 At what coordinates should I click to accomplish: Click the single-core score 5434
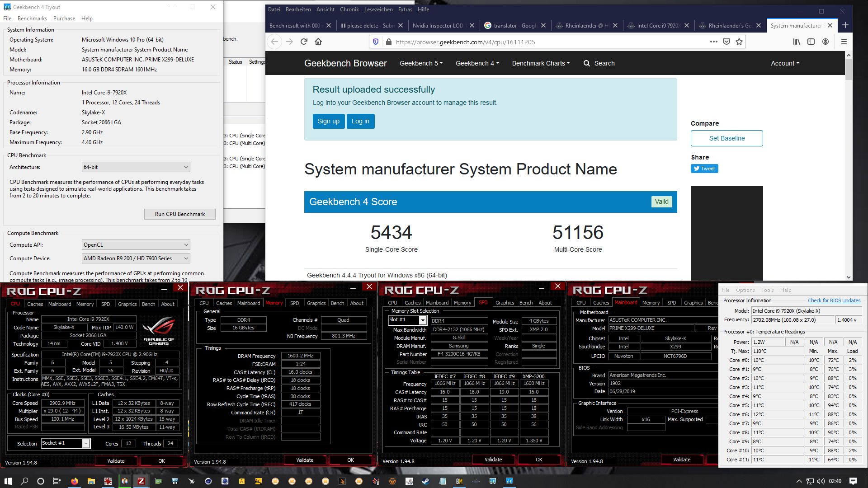pos(391,232)
